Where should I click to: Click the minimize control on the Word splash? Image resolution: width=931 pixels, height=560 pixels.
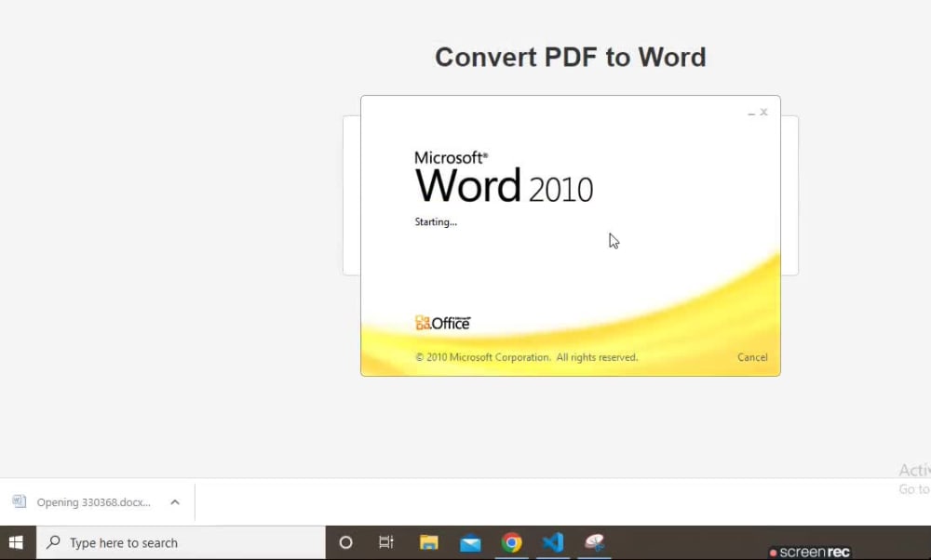click(x=750, y=112)
